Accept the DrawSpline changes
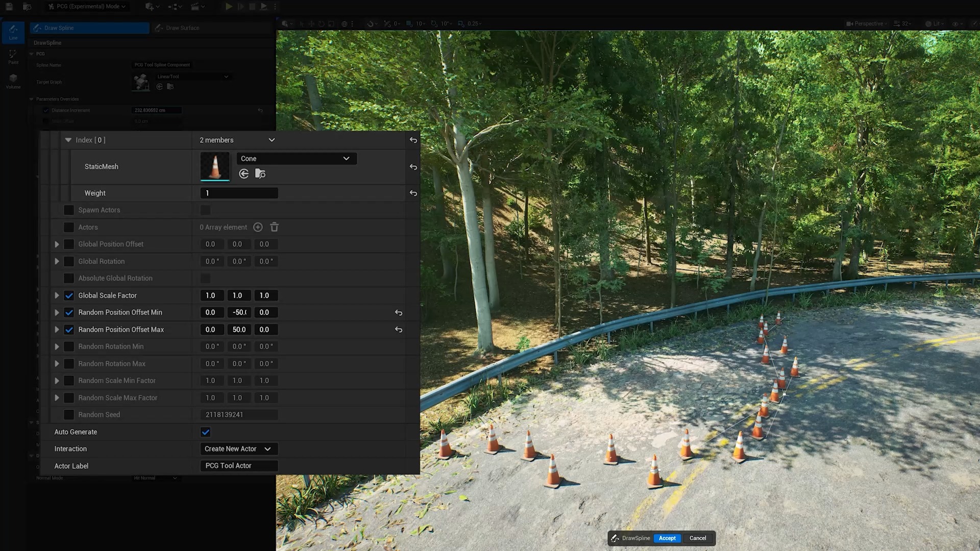This screenshot has height=551, width=980. point(667,538)
